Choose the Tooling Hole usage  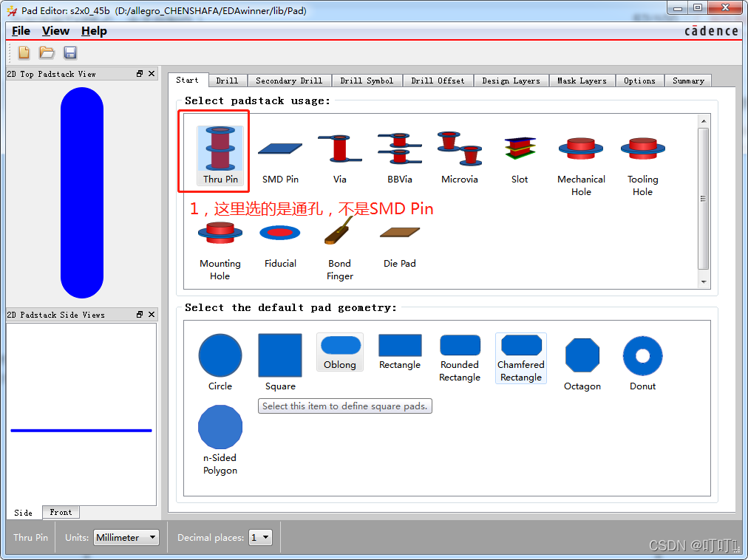click(x=642, y=166)
